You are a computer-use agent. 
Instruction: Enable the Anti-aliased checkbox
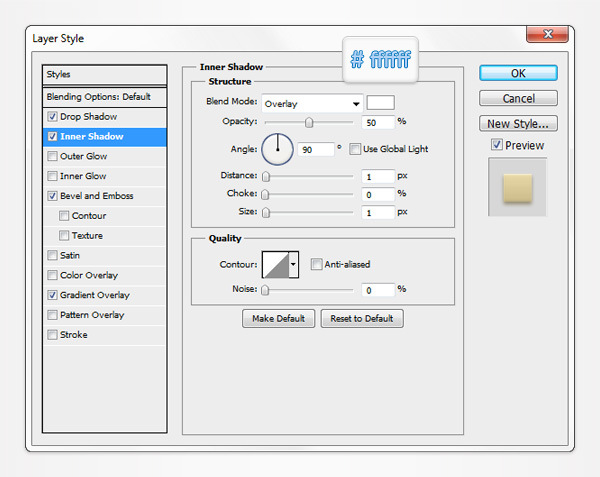(316, 265)
